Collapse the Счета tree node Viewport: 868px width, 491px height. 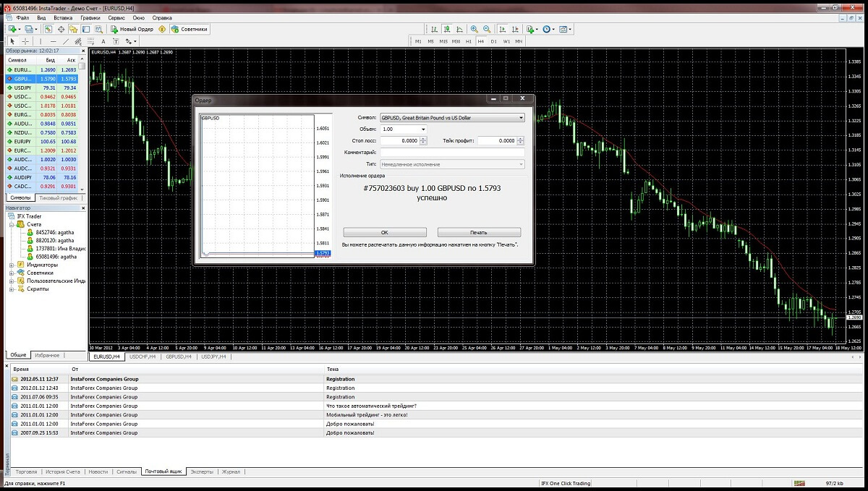pyautogui.click(x=12, y=224)
